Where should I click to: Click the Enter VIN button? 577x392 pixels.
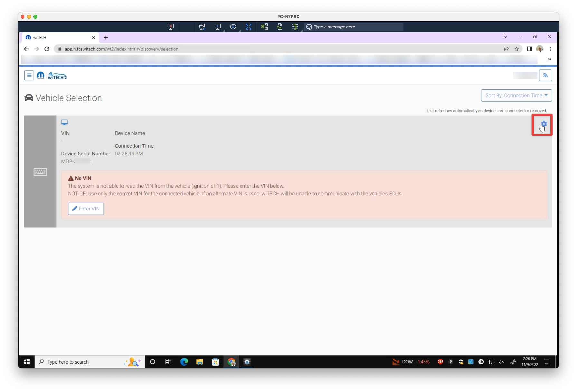click(86, 209)
